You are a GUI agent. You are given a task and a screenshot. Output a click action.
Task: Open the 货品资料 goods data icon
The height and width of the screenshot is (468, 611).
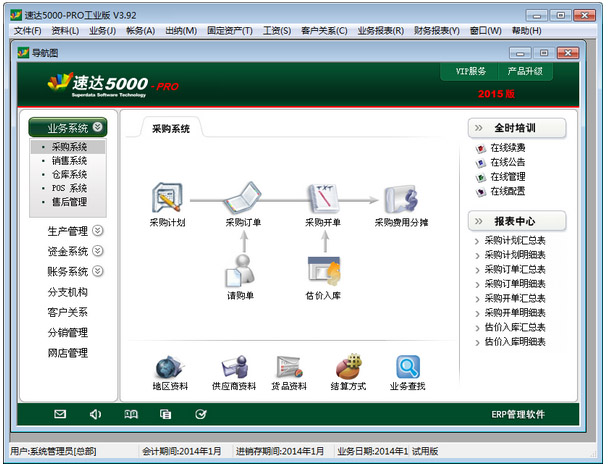(x=289, y=367)
